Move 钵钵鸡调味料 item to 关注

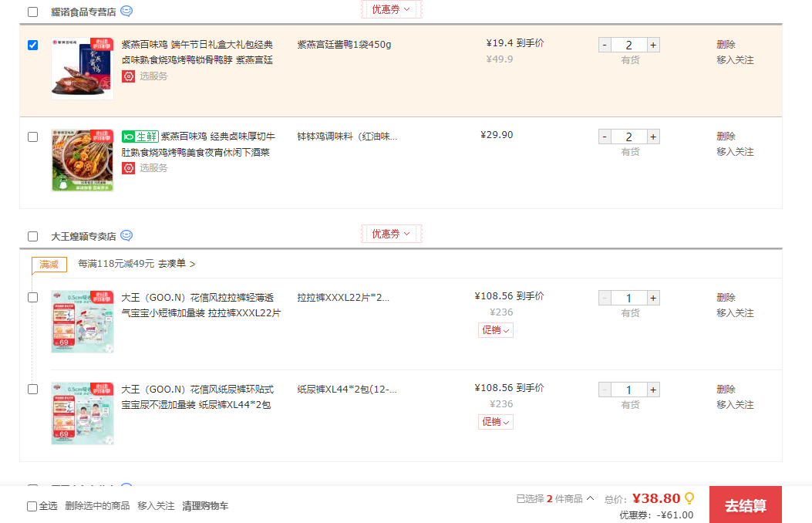tap(736, 152)
